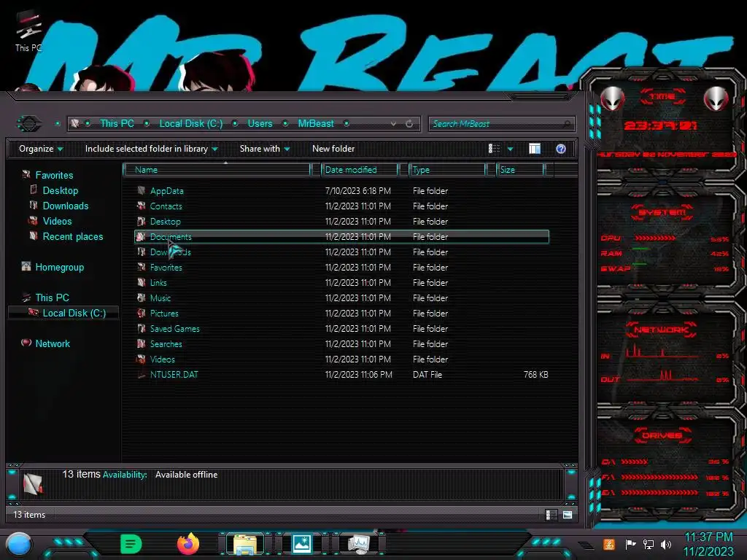This screenshot has width=747, height=560.
Task: Open File Explorer taskbar button
Action: 245,544
